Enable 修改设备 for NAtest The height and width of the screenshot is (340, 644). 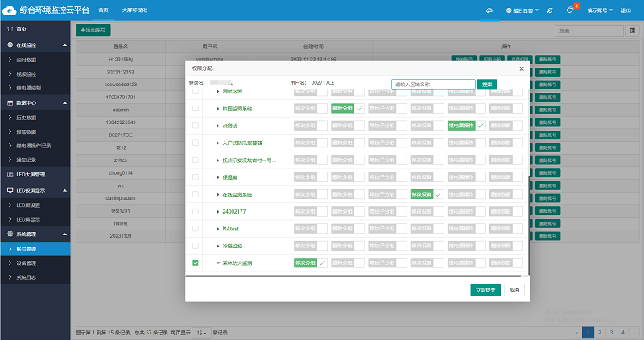427,229
